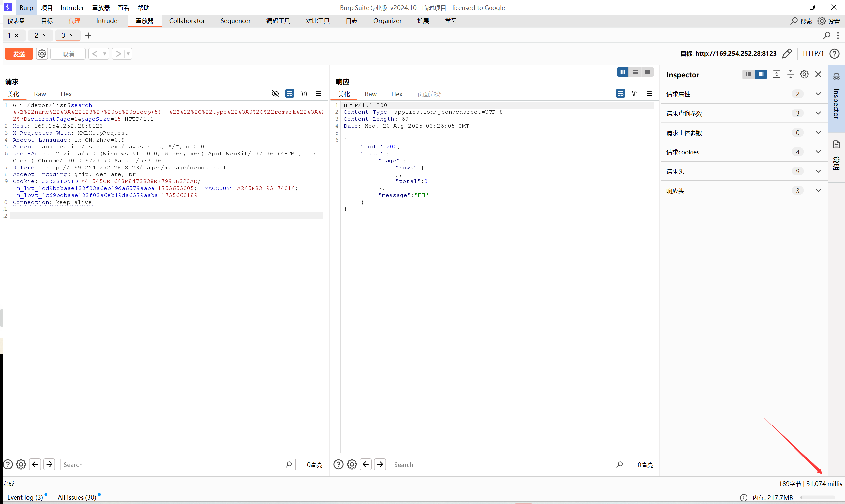Screen dimensions: 845x504
Task: Open Repeater send settings gear icon
Action: point(42,54)
